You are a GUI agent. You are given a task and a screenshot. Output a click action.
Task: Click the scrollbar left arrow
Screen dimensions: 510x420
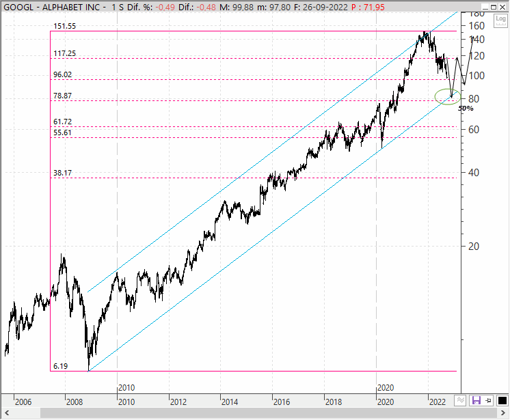(7, 413)
